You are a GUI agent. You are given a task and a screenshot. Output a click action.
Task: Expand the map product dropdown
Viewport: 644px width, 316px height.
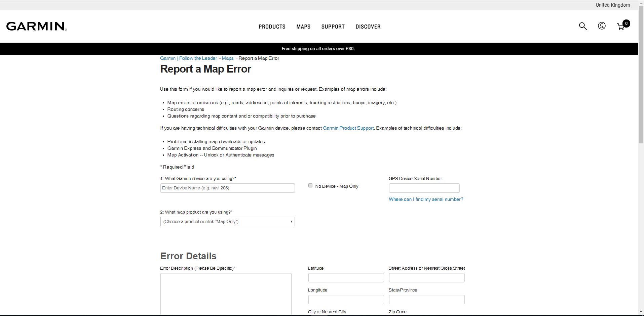(x=227, y=222)
